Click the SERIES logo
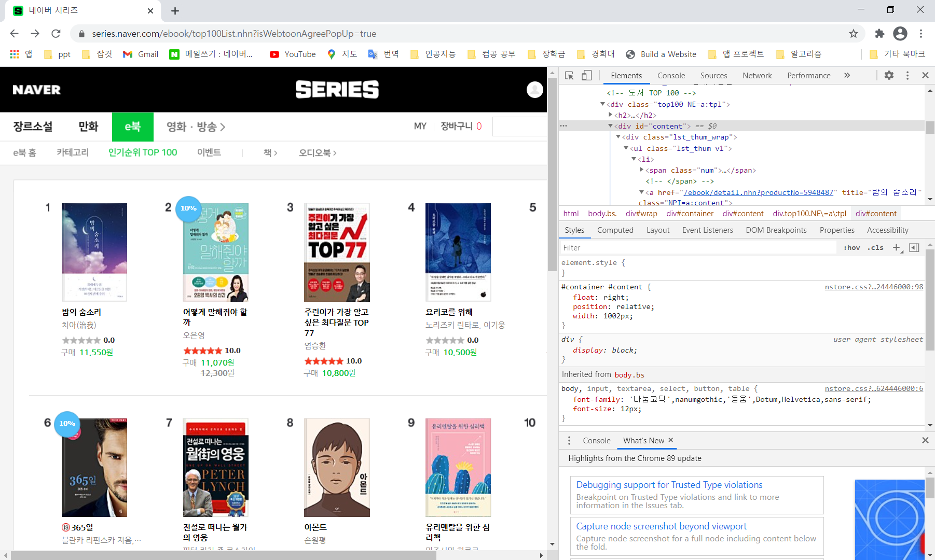 coord(337,89)
